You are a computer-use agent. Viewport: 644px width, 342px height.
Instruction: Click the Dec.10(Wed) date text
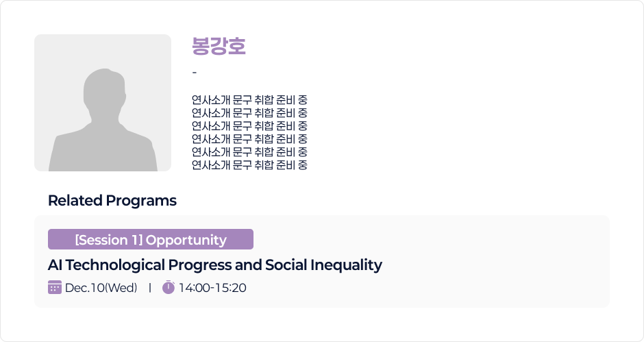coord(101,288)
